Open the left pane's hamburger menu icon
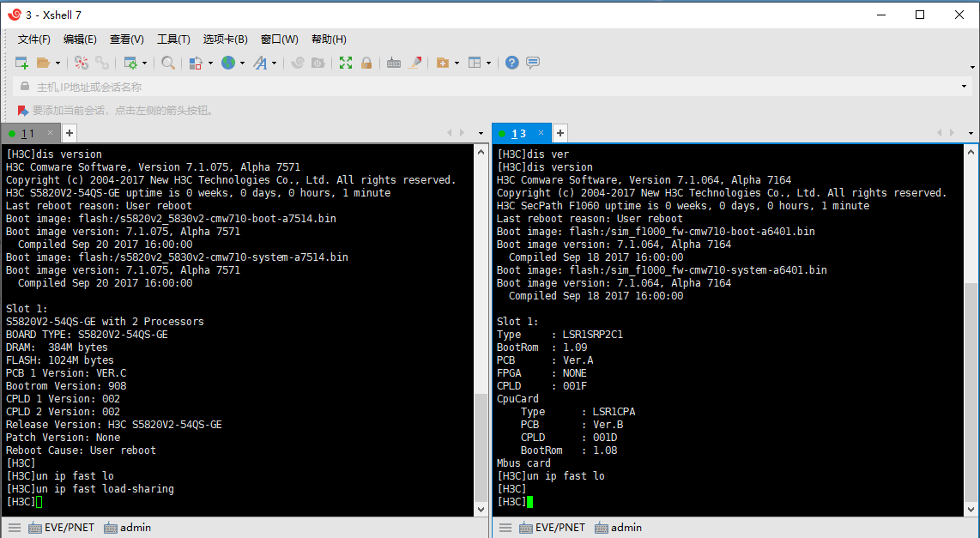 (15, 528)
